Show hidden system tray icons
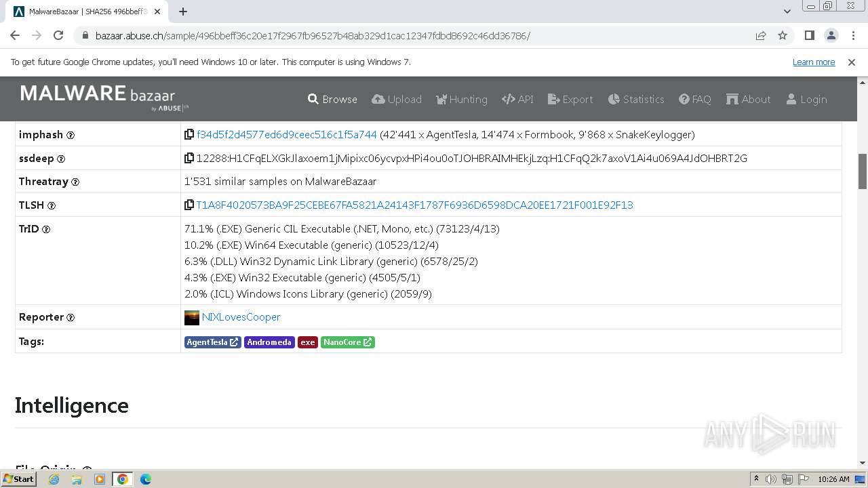868x488 pixels. [757, 479]
